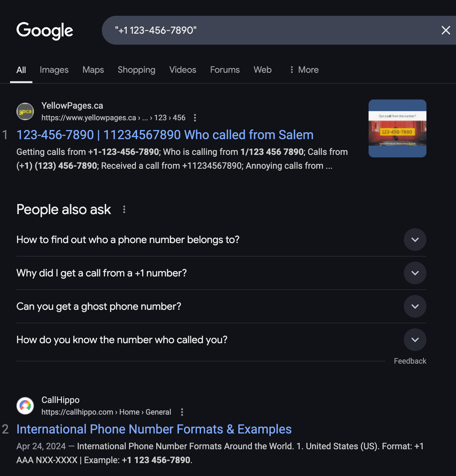Open International Phone Number Formats link
The height and width of the screenshot is (476, 456).
pos(154,429)
